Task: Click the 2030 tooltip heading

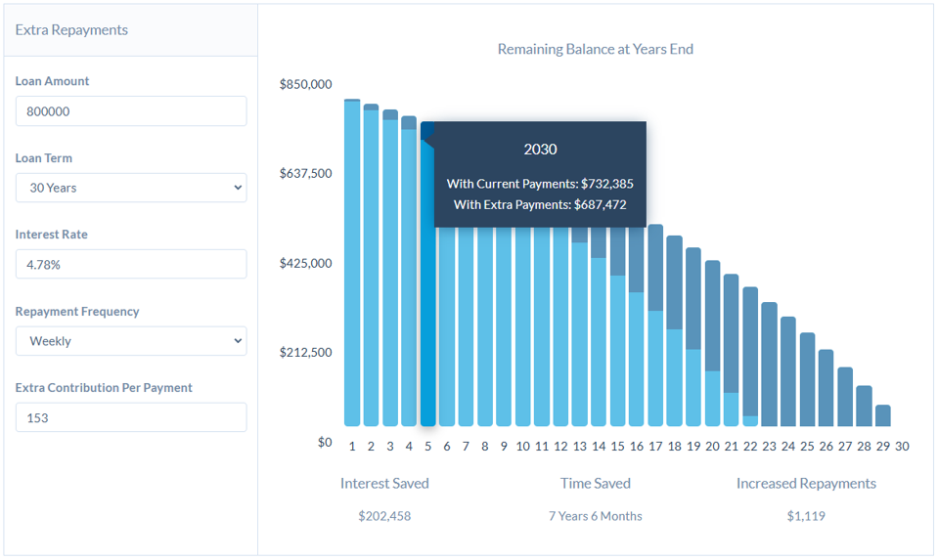Action: point(540,150)
